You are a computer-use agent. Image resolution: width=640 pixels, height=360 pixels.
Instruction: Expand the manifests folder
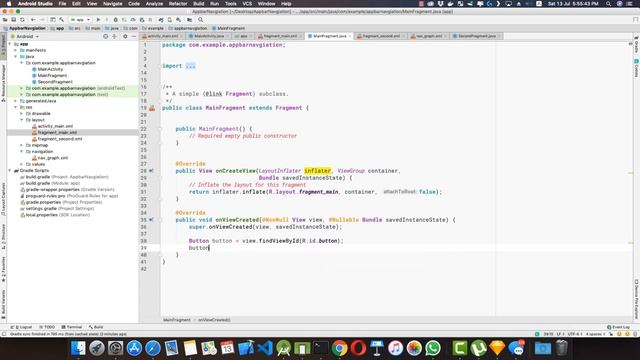pos(16,50)
